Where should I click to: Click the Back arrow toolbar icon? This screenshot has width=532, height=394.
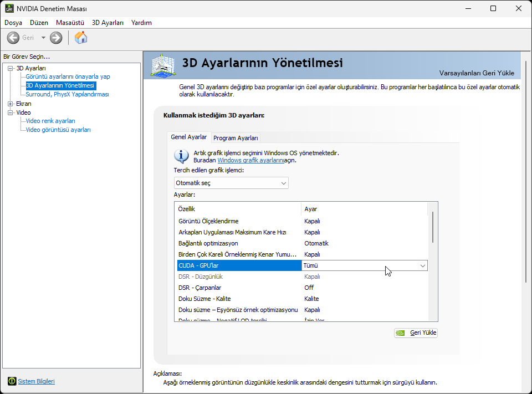(13, 38)
